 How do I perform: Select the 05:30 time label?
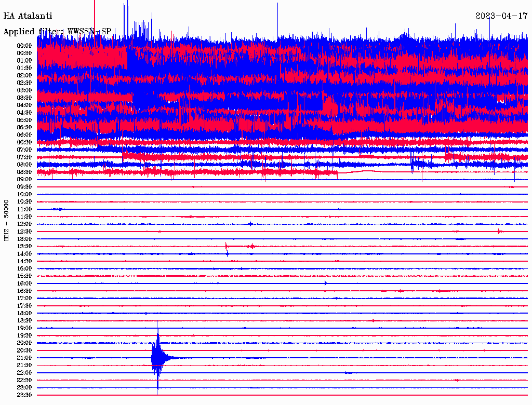[x=24, y=128]
